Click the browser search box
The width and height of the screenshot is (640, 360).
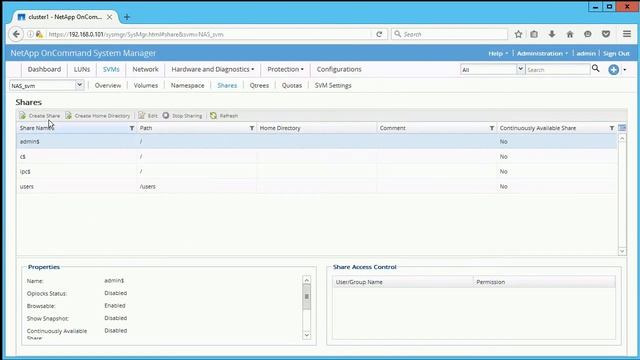[x=449, y=34]
